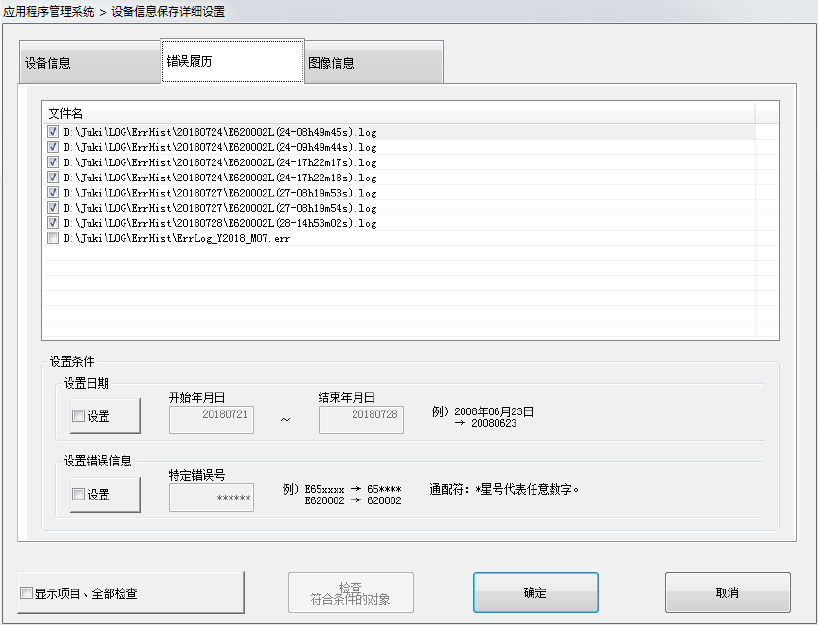818x625 pixels.
Task: Uncheck the file 24-17h22m18s.log checkbox
Action: tap(53, 177)
